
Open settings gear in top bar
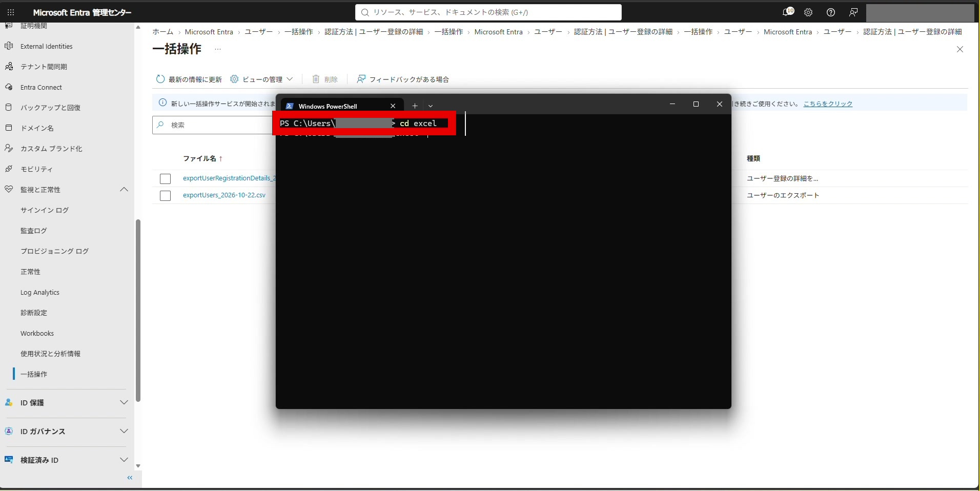click(x=808, y=12)
